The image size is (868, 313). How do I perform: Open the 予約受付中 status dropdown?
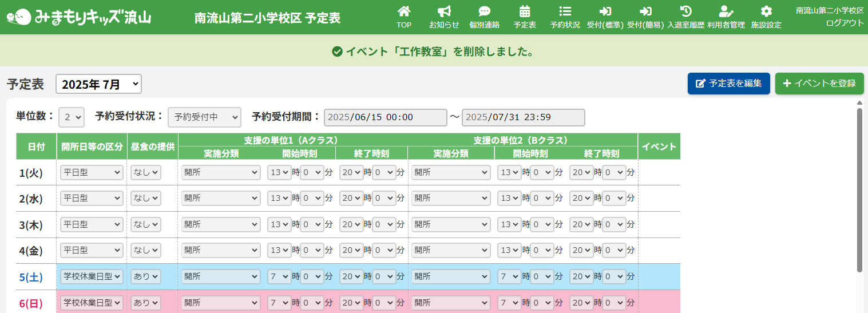204,117
